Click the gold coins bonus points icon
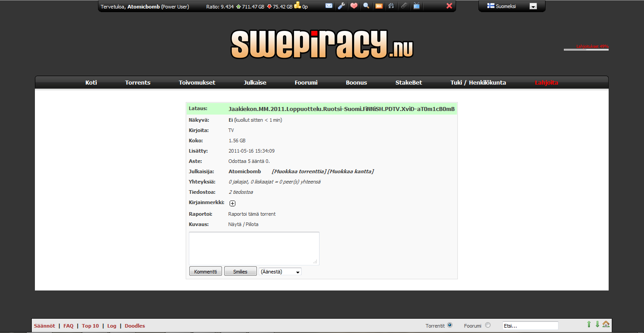The height and width of the screenshot is (333, 644). 298,6
